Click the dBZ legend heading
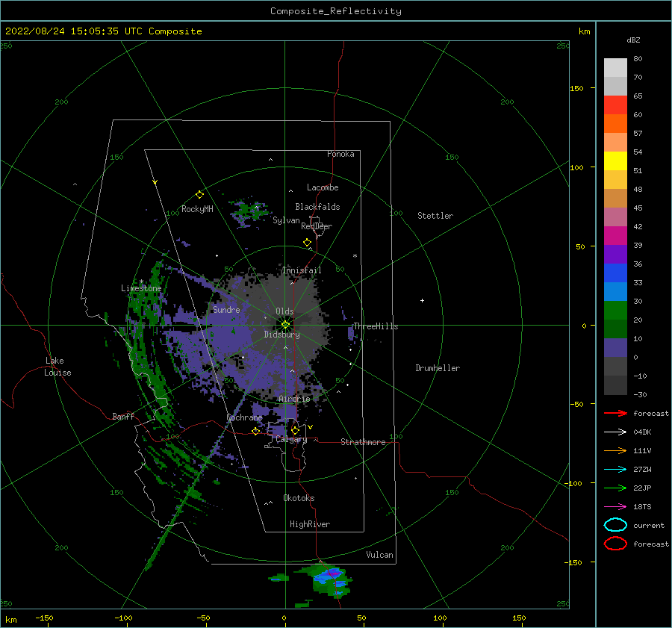 pos(633,40)
